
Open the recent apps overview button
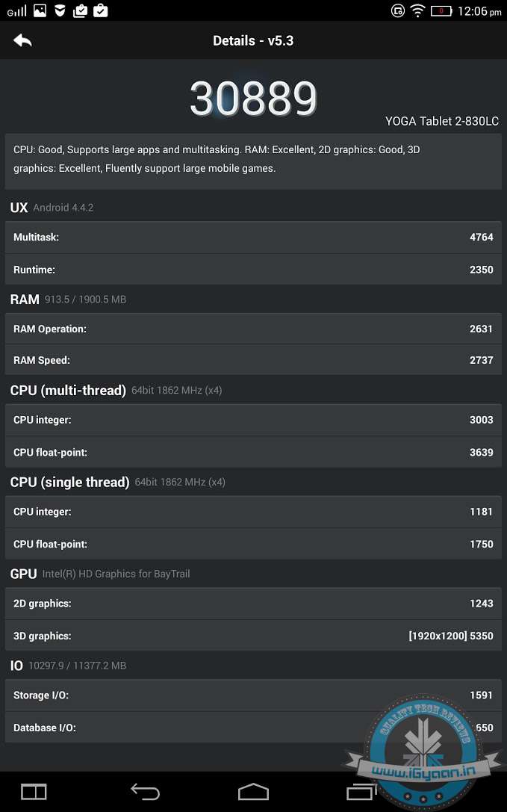(x=362, y=791)
